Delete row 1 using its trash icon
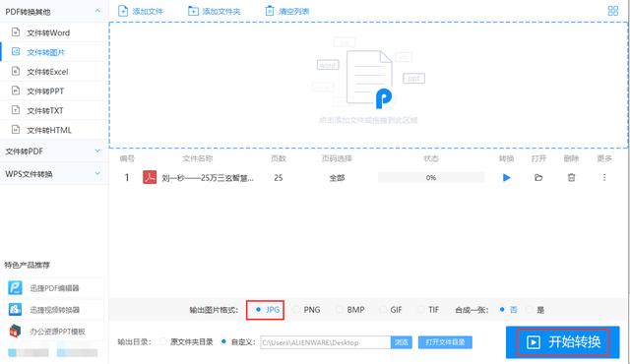630x364 pixels. pyautogui.click(x=571, y=177)
